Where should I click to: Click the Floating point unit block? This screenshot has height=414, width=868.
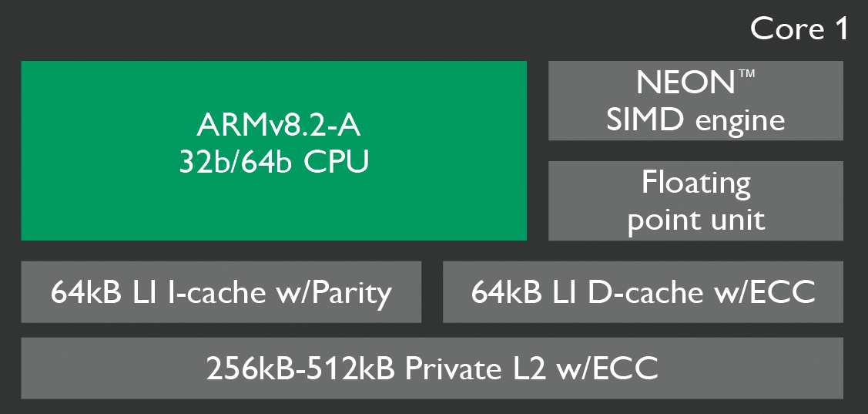695,201
